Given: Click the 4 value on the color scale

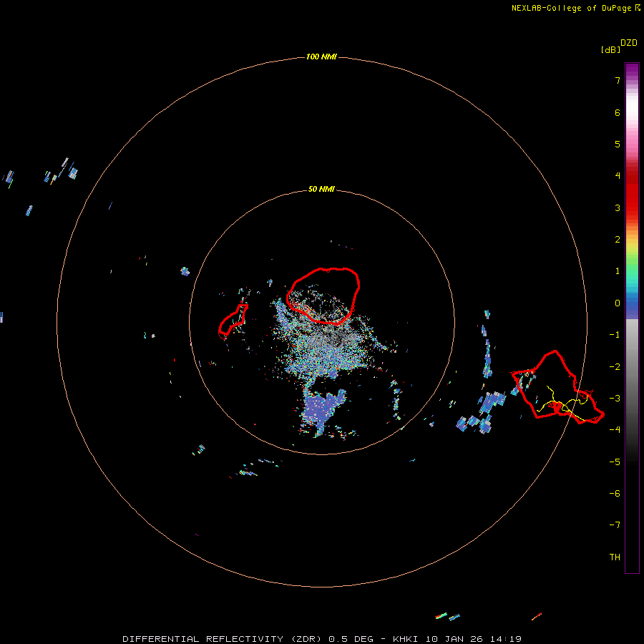Looking at the screenshot, I should tap(618, 176).
